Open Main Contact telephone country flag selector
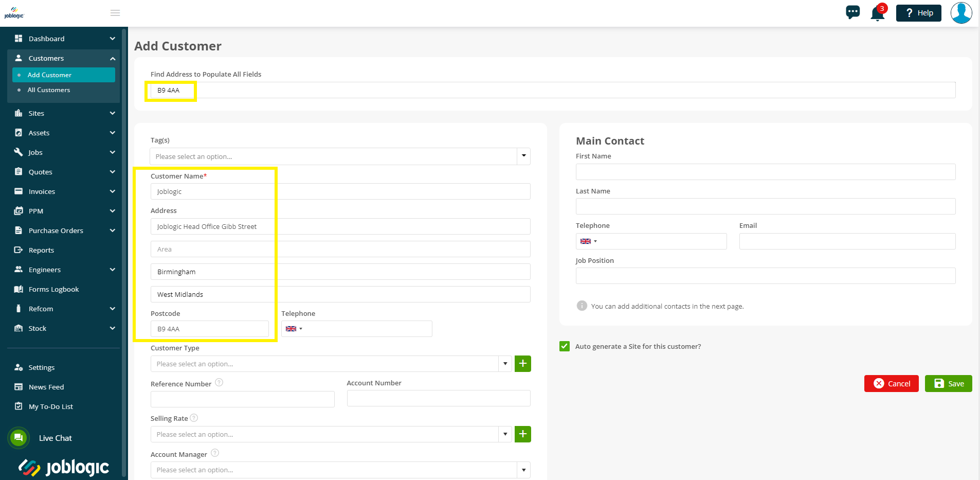Viewport: 980px width, 480px height. click(x=588, y=241)
